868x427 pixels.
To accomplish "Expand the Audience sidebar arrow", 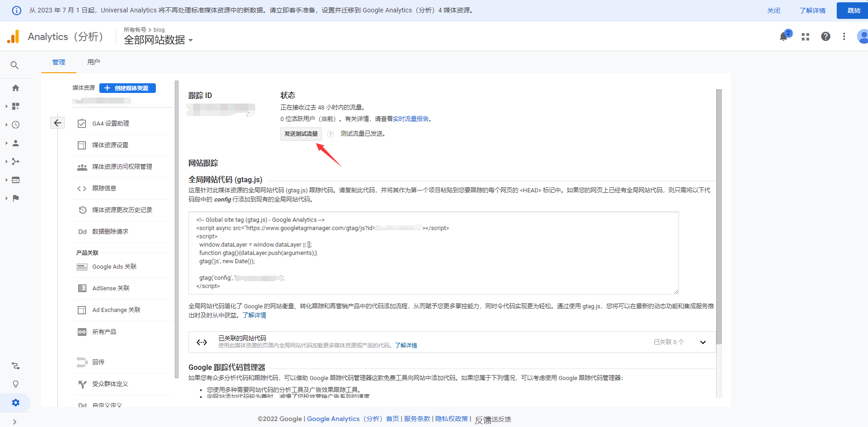I will tap(6, 143).
